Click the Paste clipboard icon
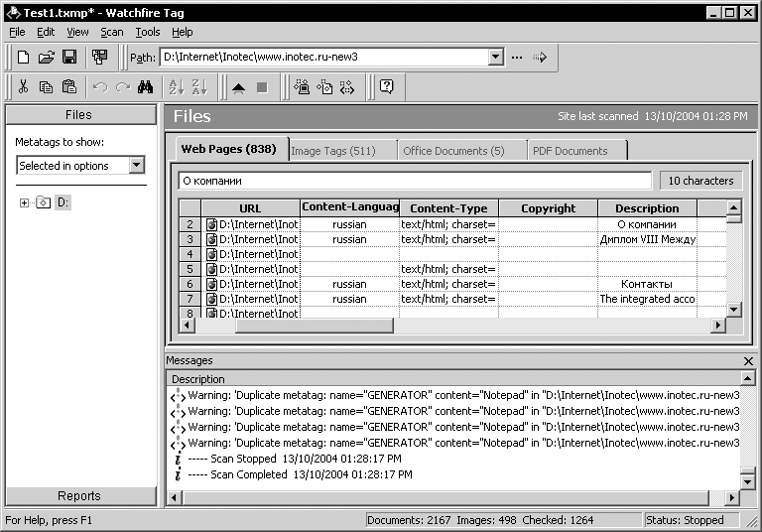The width and height of the screenshot is (762, 532). coord(69,87)
